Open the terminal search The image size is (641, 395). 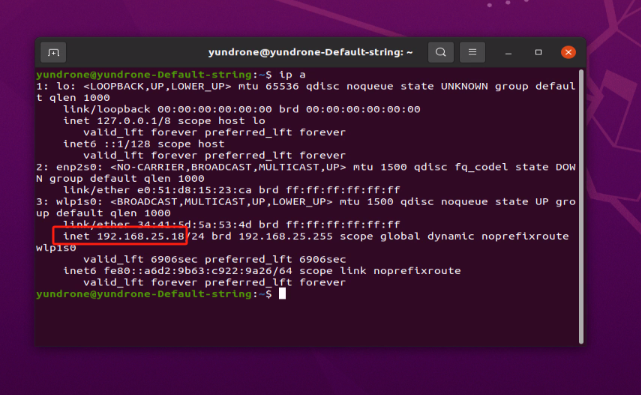click(x=441, y=52)
